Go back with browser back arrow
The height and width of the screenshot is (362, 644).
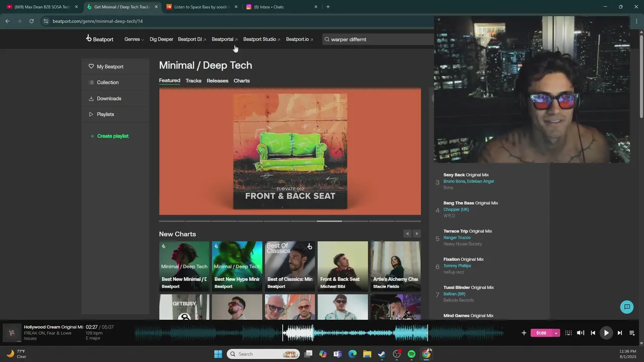pos(7,21)
